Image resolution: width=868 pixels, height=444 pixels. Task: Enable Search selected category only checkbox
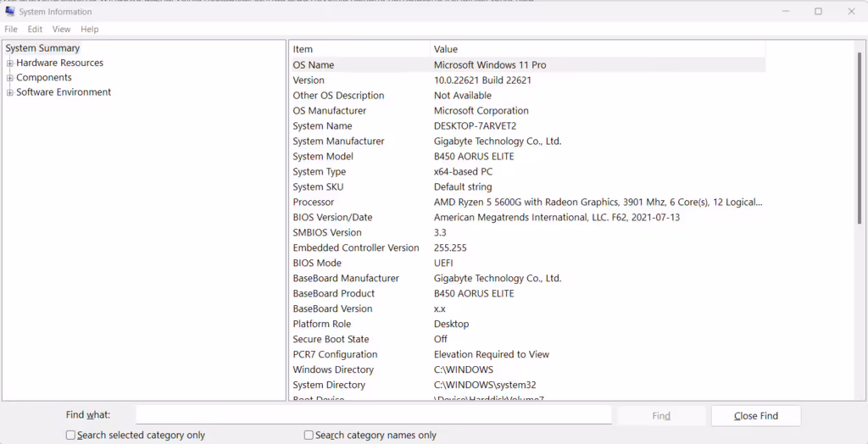pos(70,436)
